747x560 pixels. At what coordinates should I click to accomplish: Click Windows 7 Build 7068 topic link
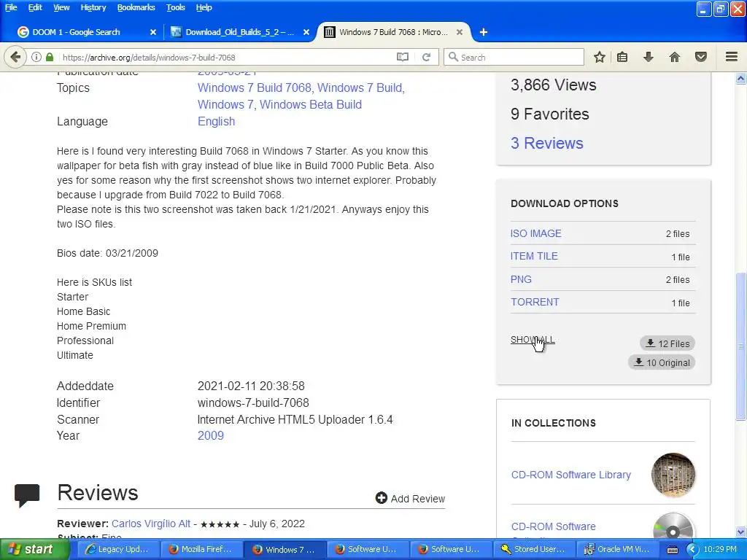click(255, 87)
